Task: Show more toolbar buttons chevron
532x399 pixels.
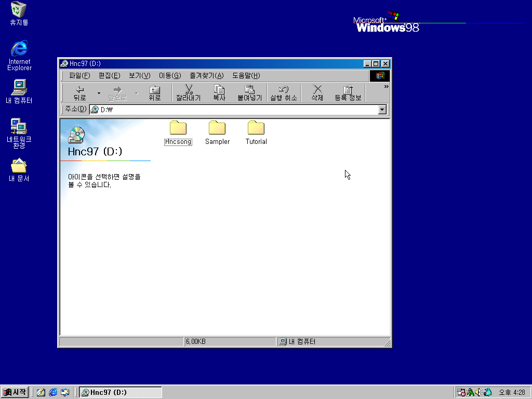Action: [386, 87]
